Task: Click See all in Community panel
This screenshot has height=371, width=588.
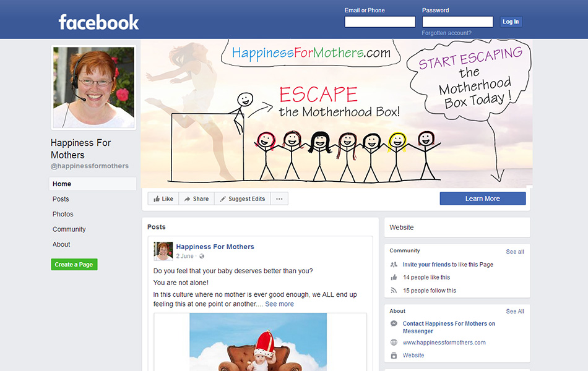Action: point(515,252)
